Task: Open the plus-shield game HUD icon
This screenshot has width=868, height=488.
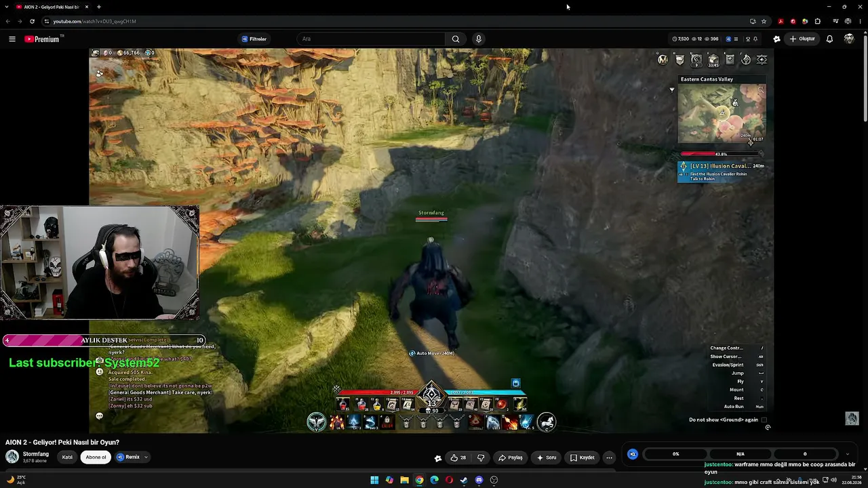Action: click(x=730, y=60)
